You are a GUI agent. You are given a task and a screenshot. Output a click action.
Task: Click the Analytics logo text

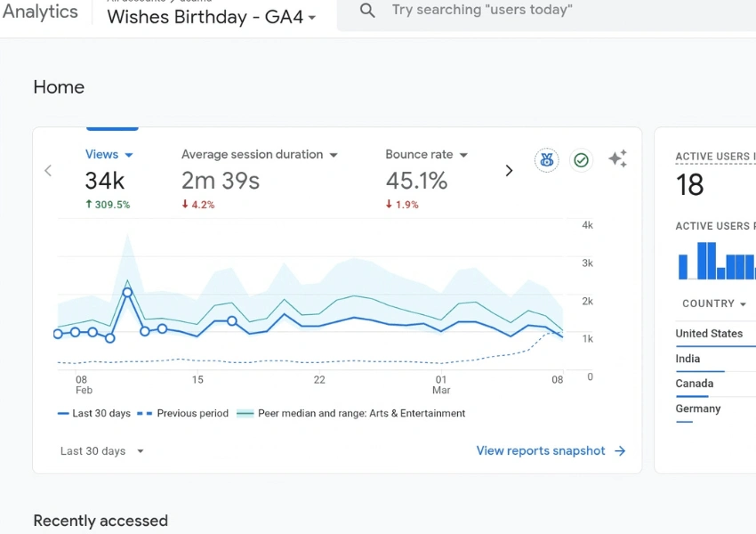click(40, 12)
